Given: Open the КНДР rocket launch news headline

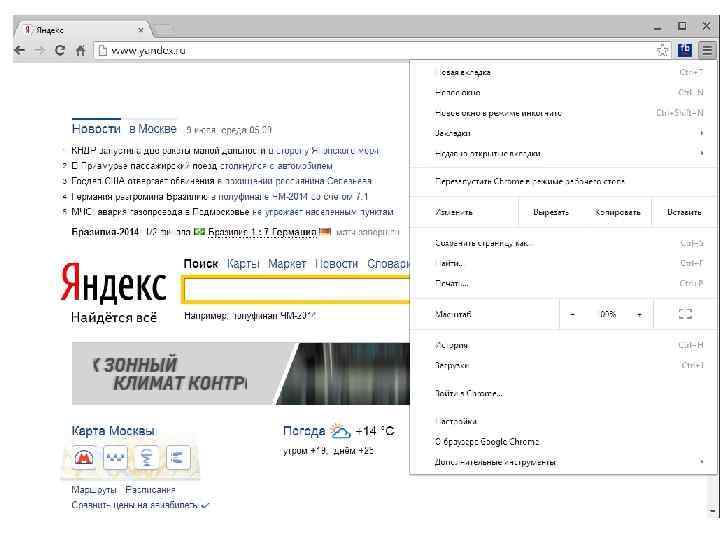Looking at the screenshot, I should (x=225, y=150).
